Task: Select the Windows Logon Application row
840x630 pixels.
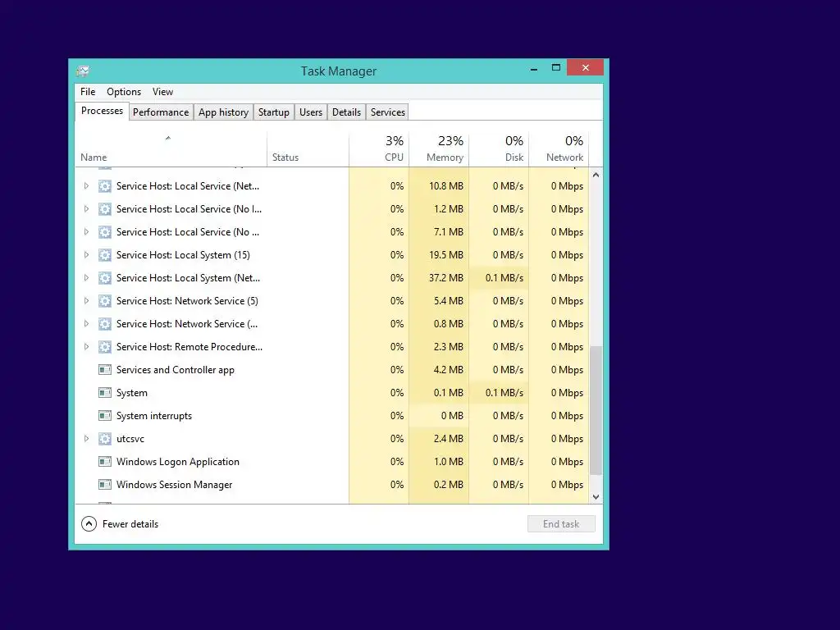Action: (x=332, y=462)
